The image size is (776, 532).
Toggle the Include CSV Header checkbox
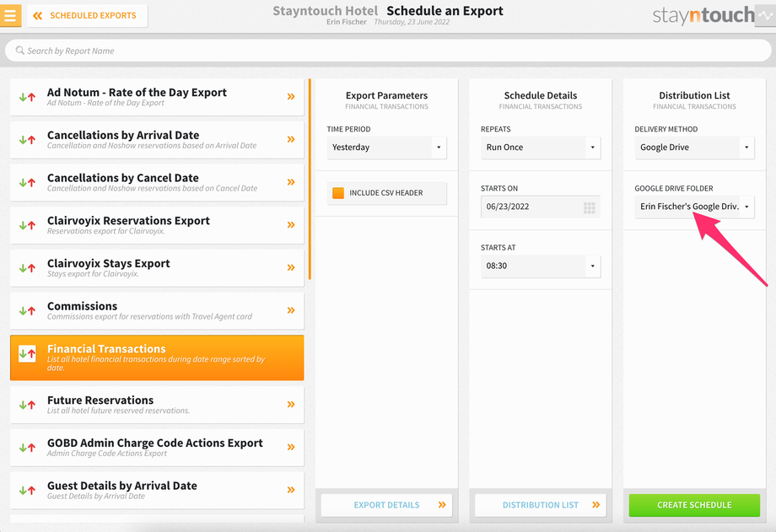(338, 193)
